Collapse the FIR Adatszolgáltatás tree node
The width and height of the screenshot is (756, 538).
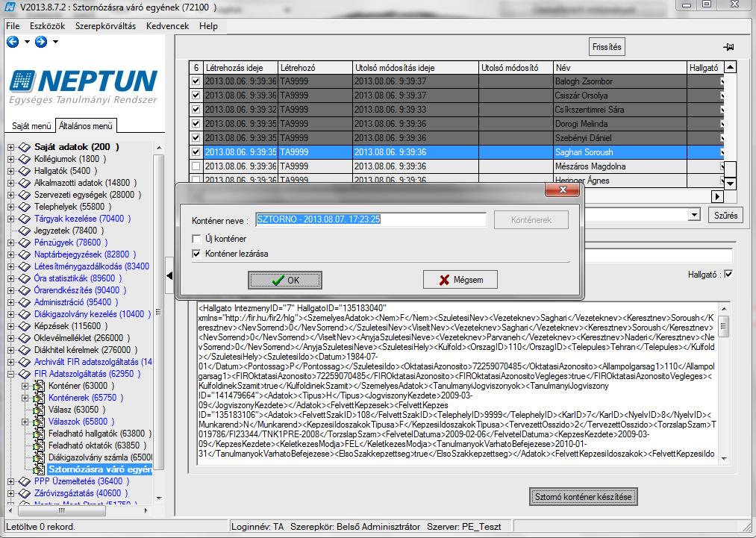[x=10, y=374]
